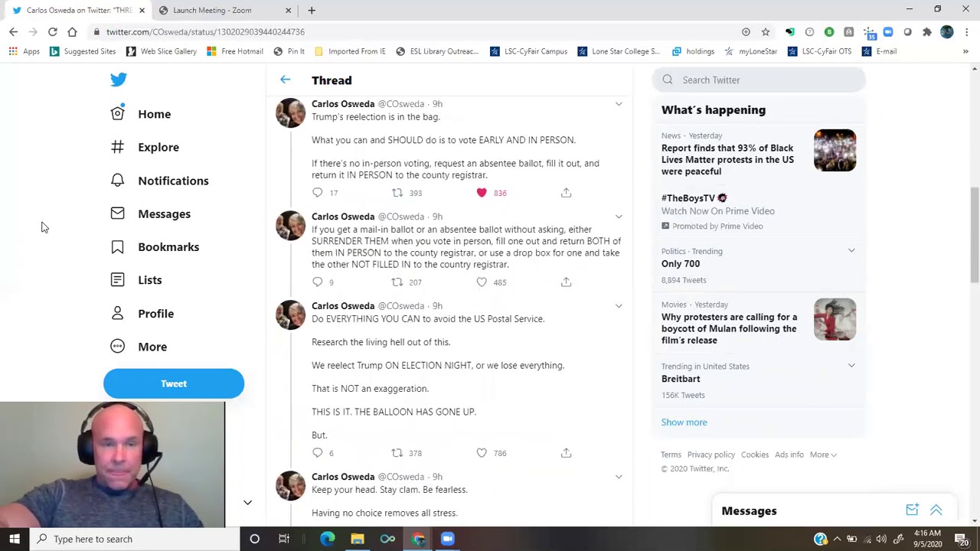This screenshot has height=551, width=980.
Task: Click Show more under trends
Action: click(x=684, y=422)
